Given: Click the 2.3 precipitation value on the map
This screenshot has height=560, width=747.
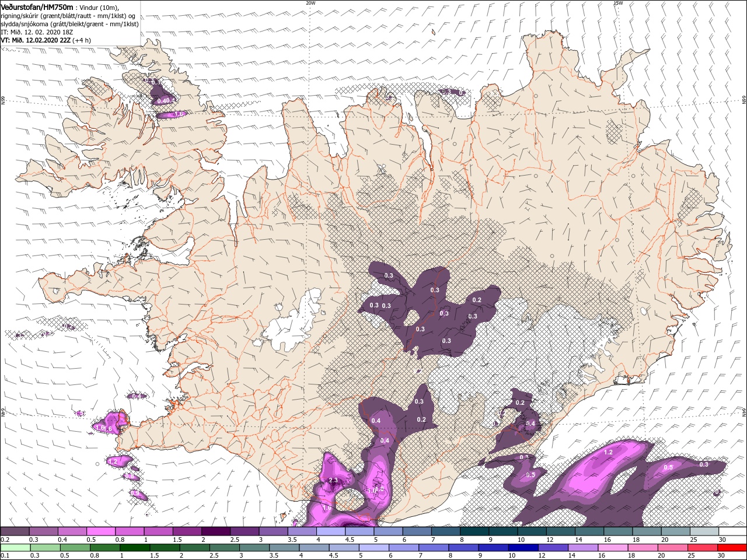Looking at the screenshot, I should [333, 480].
